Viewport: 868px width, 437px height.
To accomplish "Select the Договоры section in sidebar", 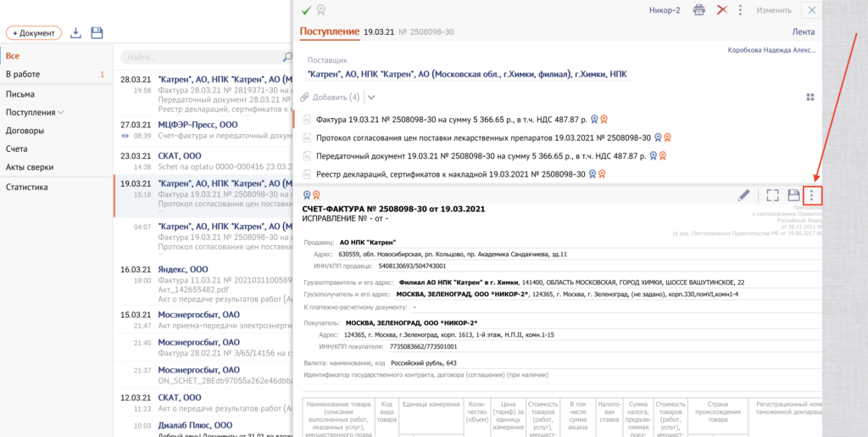I will 25,131.
